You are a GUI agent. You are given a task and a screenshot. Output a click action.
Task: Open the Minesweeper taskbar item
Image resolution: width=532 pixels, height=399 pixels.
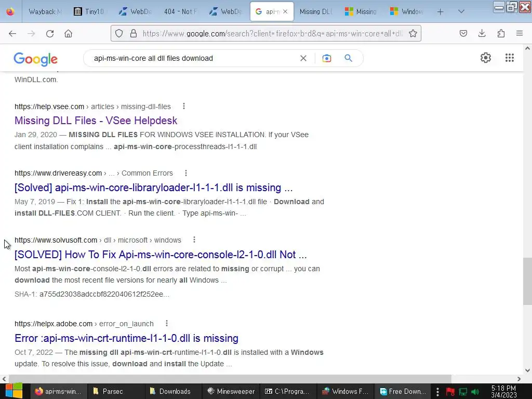click(x=231, y=391)
